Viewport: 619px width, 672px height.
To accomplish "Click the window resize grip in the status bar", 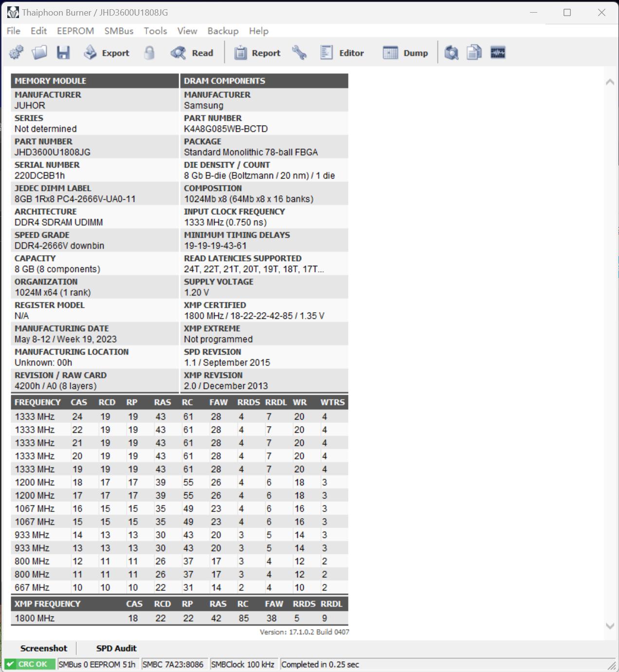I will (612, 665).
